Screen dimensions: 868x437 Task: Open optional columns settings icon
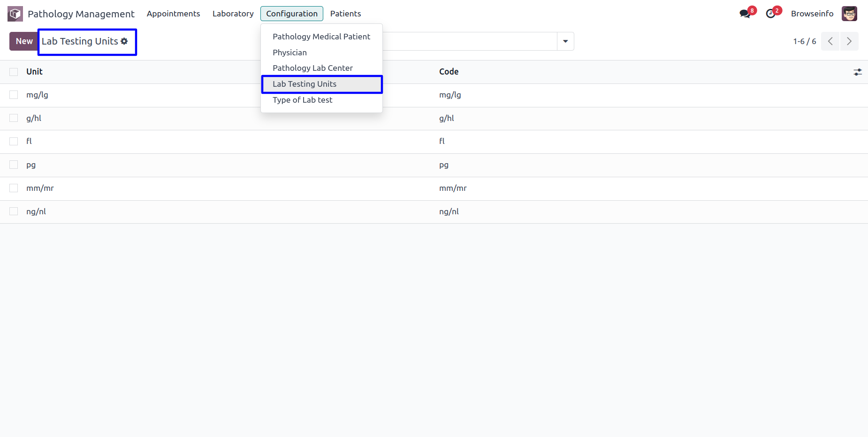click(858, 72)
